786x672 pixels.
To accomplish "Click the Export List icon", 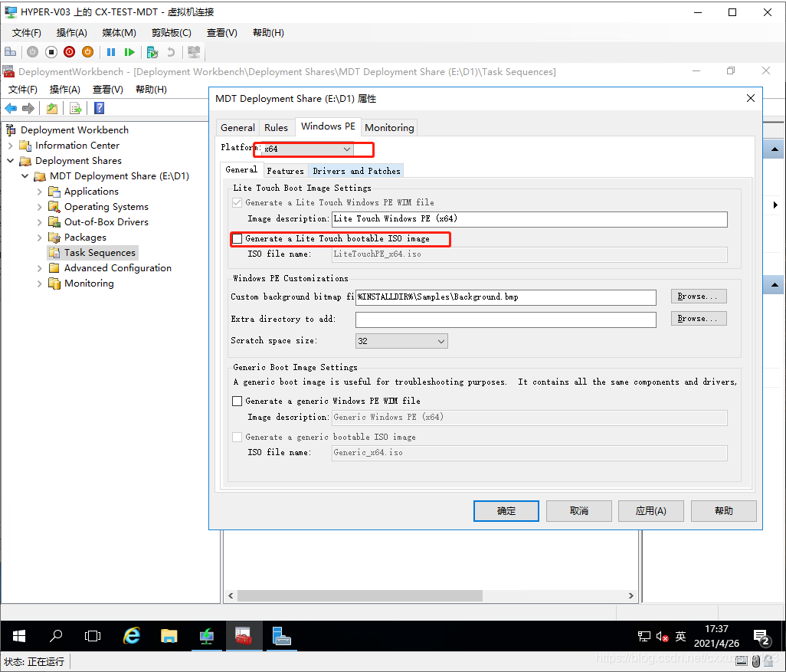I will coord(76,108).
